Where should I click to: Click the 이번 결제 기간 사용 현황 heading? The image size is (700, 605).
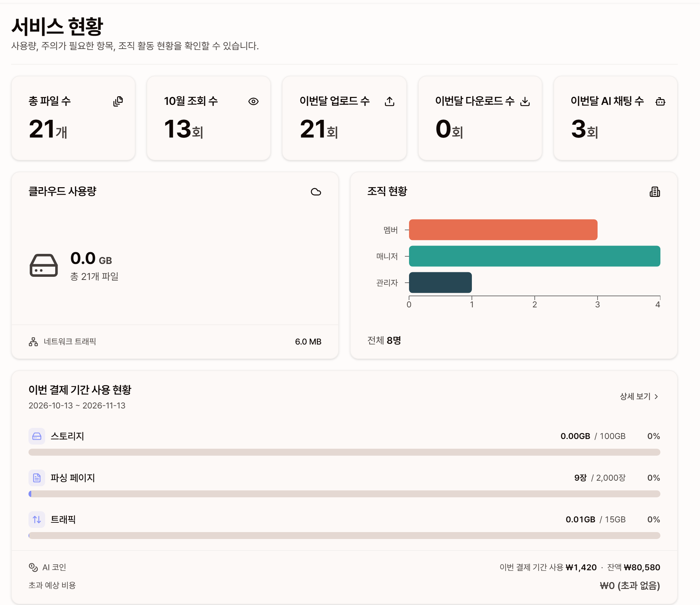(80, 390)
